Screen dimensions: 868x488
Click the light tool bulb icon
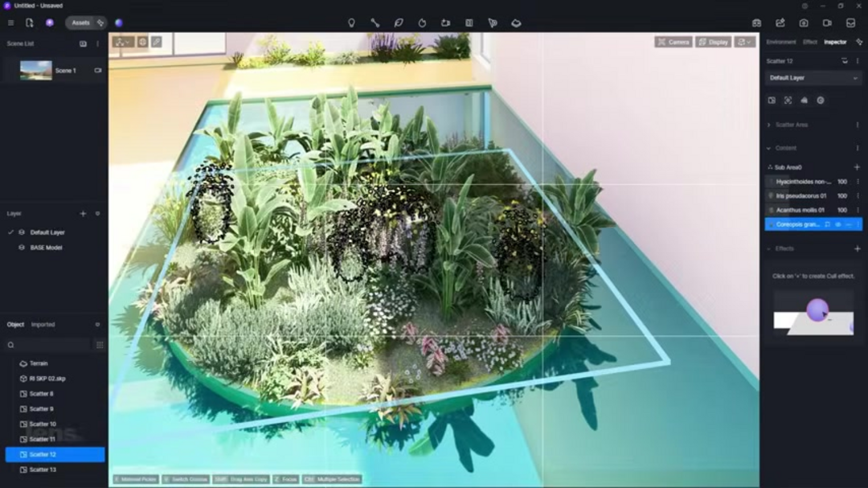click(x=351, y=23)
